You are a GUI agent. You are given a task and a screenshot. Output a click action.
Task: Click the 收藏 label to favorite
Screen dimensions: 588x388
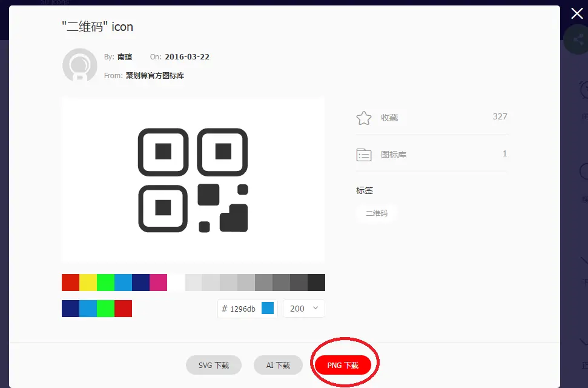click(x=389, y=118)
